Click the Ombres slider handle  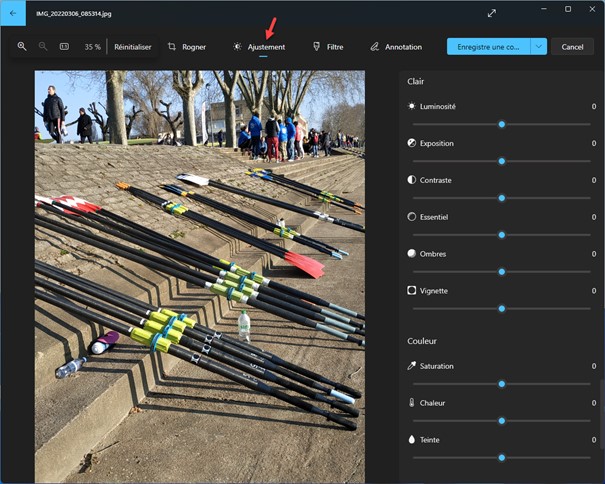[502, 272]
